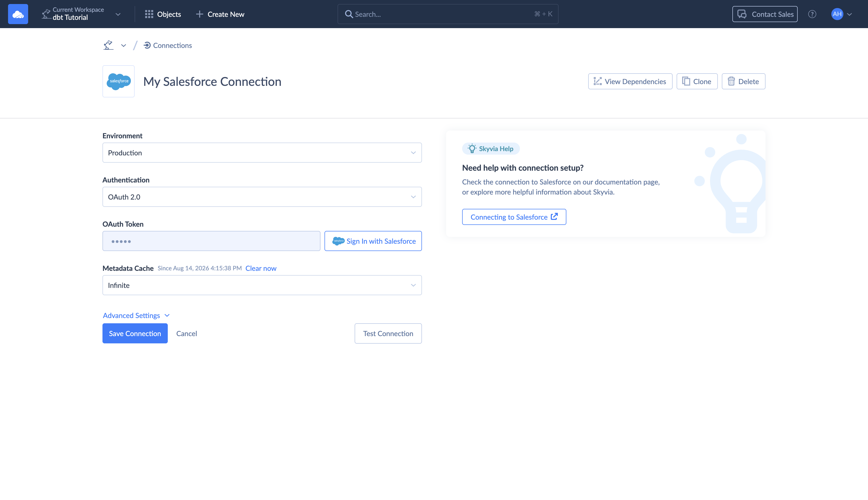Click the AH user avatar
This screenshot has height=500, width=868.
pyautogui.click(x=837, y=14)
